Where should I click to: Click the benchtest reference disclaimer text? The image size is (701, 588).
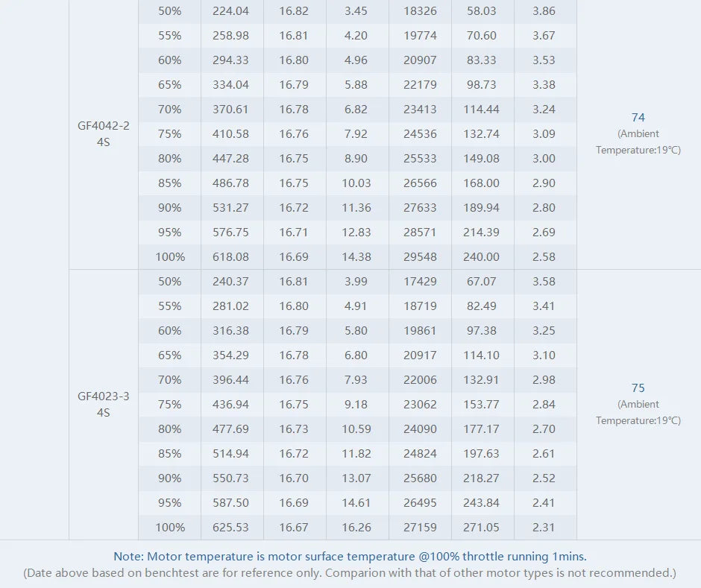click(x=350, y=572)
